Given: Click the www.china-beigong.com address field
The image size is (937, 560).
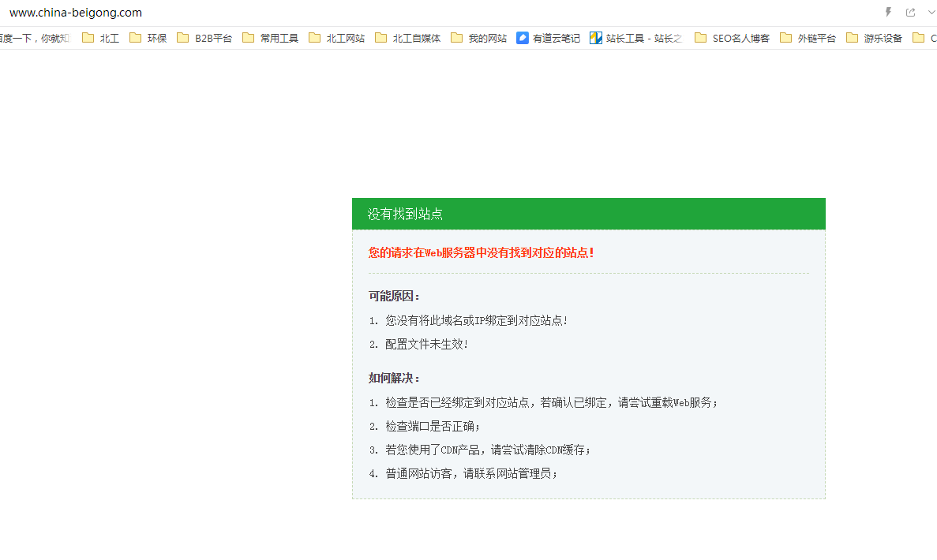Looking at the screenshot, I should (x=76, y=13).
